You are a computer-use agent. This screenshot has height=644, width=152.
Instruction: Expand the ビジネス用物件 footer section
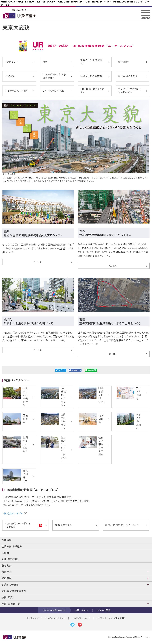148,585
